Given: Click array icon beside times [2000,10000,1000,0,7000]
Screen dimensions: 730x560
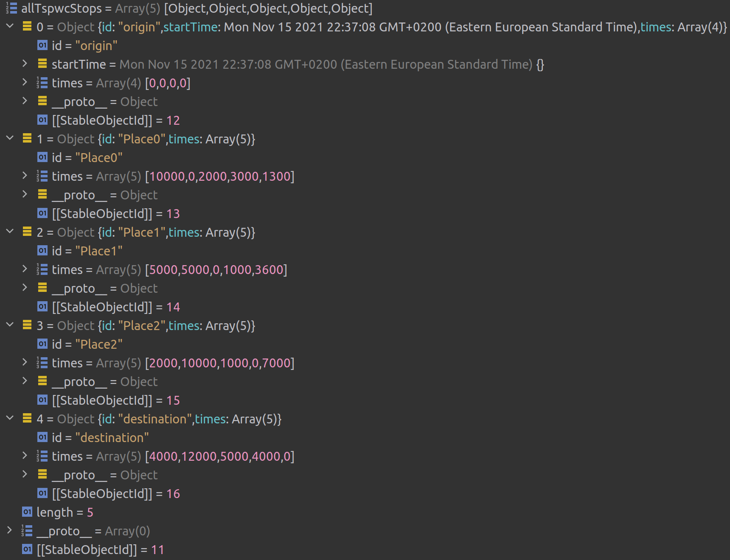Looking at the screenshot, I should click(42, 362).
